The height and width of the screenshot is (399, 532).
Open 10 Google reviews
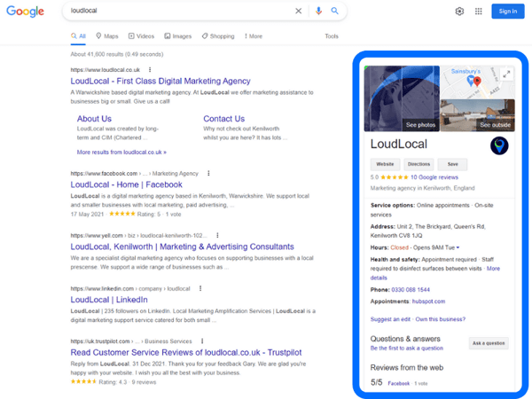pyautogui.click(x=434, y=177)
